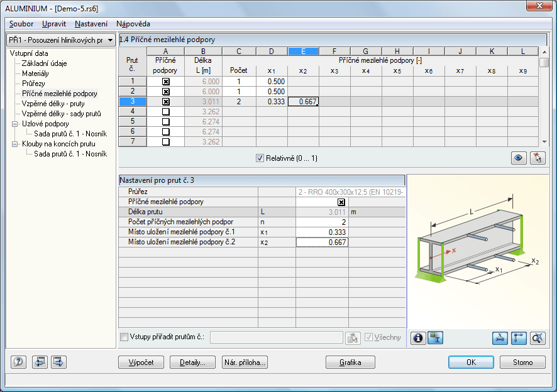Click the Výpočet button
The width and height of the screenshot is (557, 392).
point(141,362)
